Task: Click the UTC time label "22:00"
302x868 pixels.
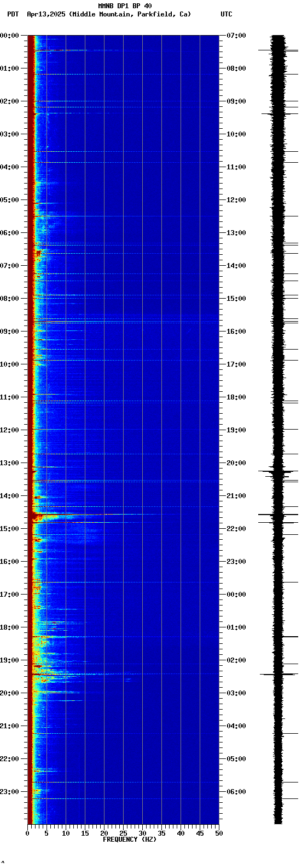Action: tap(236, 529)
